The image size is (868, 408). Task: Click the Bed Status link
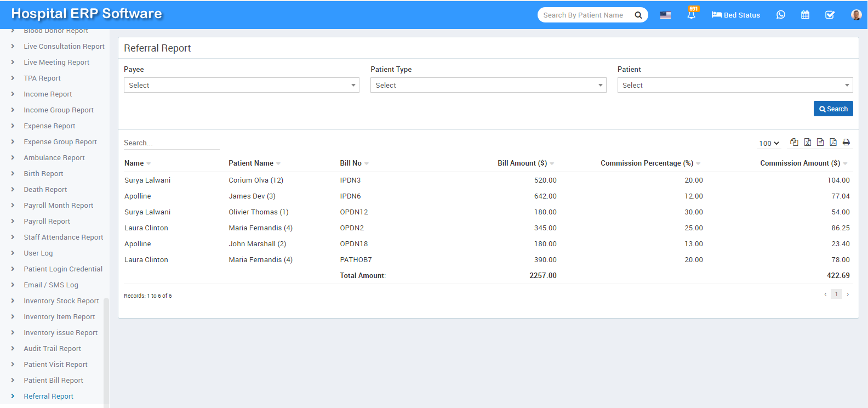click(735, 15)
